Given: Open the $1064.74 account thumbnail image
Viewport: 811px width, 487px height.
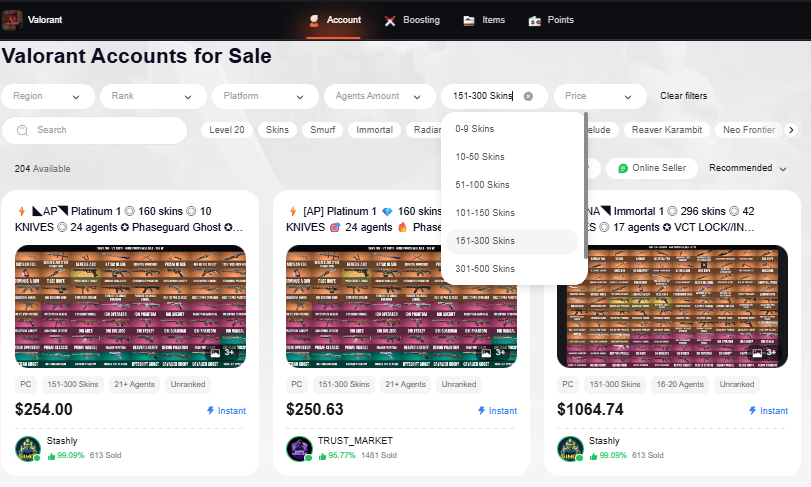Looking at the screenshot, I should (x=672, y=307).
